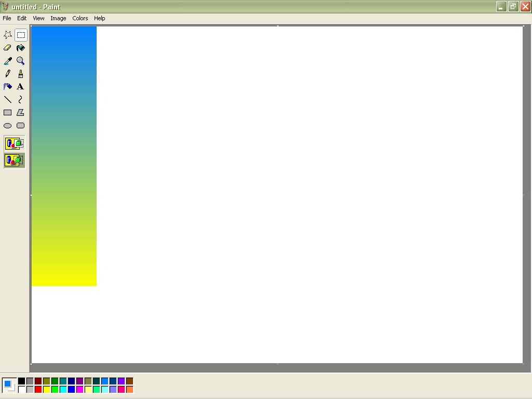This screenshot has width=532, height=399.
Task: Select the Text tool
Action: [x=21, y=87]
